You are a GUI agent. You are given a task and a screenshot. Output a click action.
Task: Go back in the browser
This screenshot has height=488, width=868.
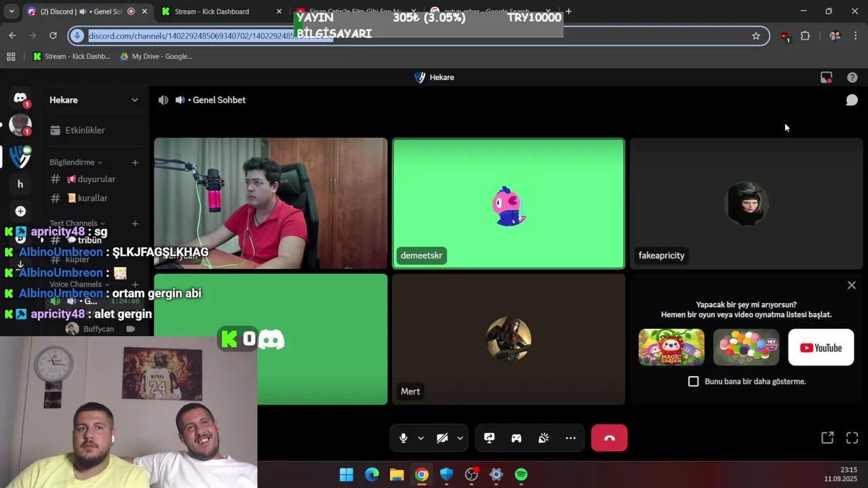tap(12, 35)
